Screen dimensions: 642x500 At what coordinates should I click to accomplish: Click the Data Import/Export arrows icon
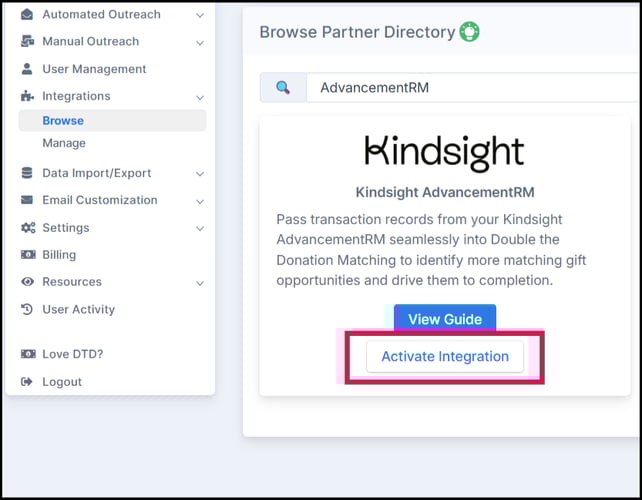pyautogui.click(x=27, y=173)
